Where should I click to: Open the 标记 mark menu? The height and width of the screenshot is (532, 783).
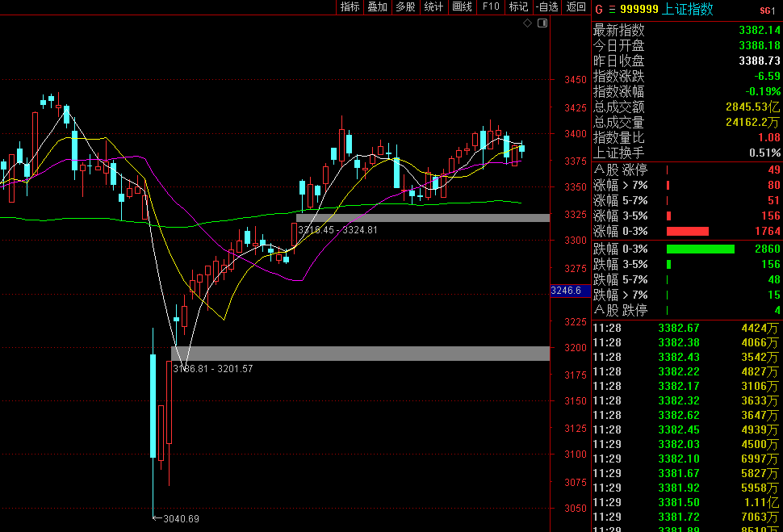pyautogui.click(x=518, y=7)
